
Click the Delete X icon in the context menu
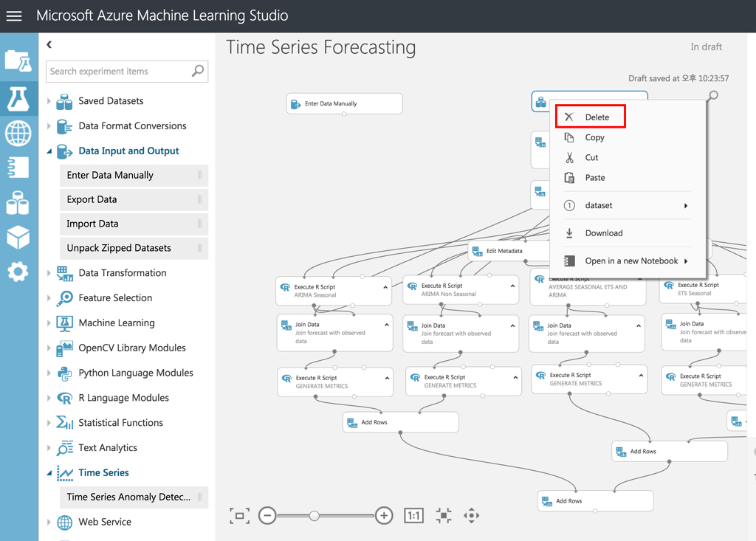tap(569, 117)
